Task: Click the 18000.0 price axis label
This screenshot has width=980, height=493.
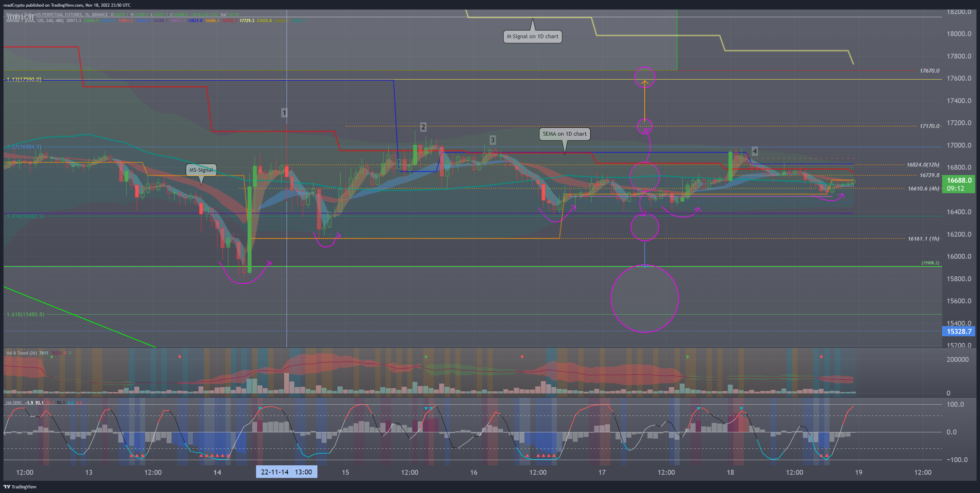Action: [959, 34]
